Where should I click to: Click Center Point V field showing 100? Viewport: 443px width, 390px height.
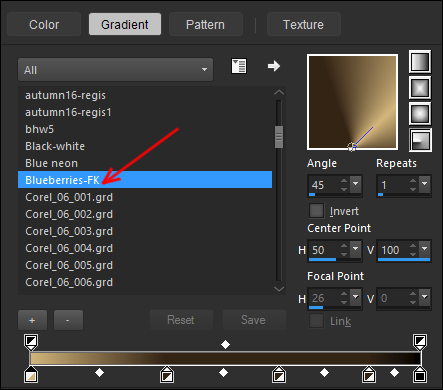[393, 250]
